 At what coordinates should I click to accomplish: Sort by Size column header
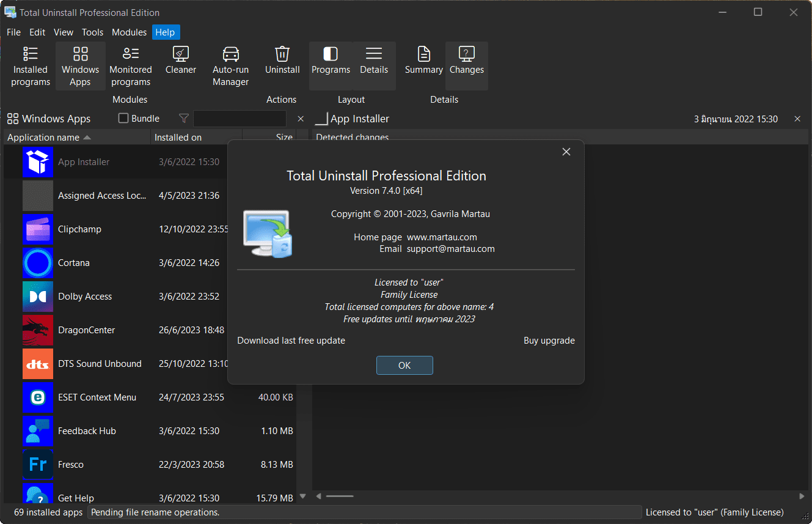(x=269, y=138)
